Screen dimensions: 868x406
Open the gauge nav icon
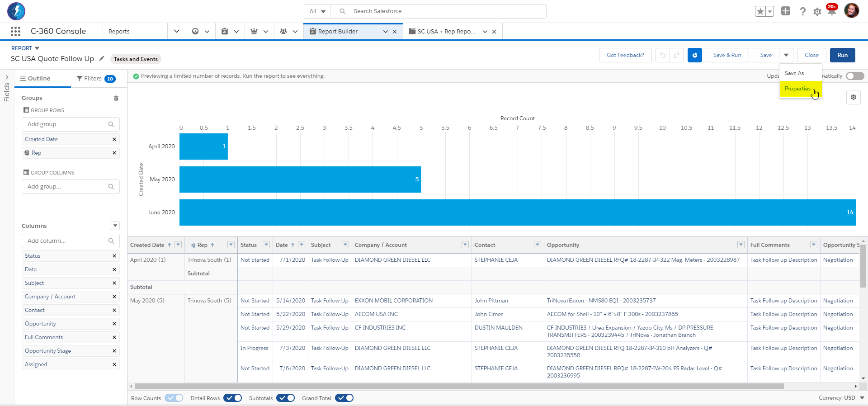195,31
